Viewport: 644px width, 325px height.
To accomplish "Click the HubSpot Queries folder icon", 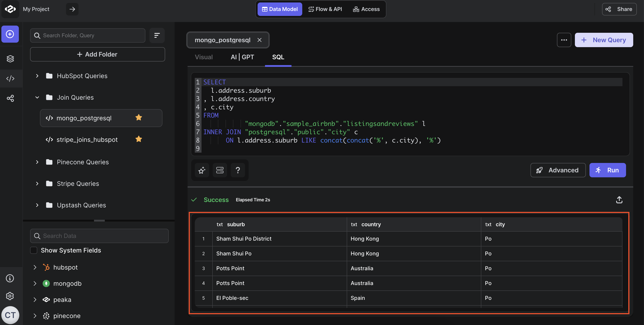I will (x=49, y=76).
